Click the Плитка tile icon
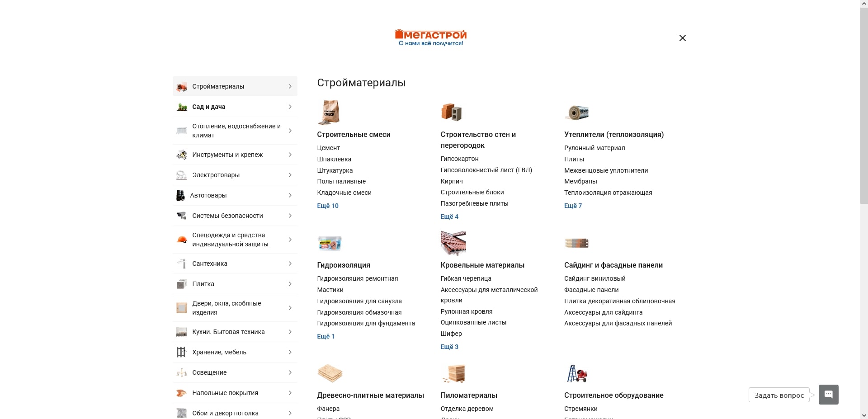 (x=182, y=284)
